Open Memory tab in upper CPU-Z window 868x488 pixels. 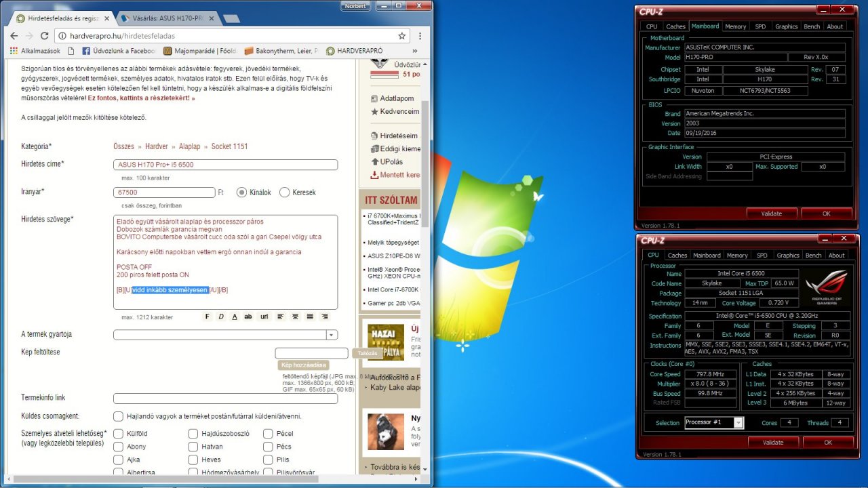[735, 26]
